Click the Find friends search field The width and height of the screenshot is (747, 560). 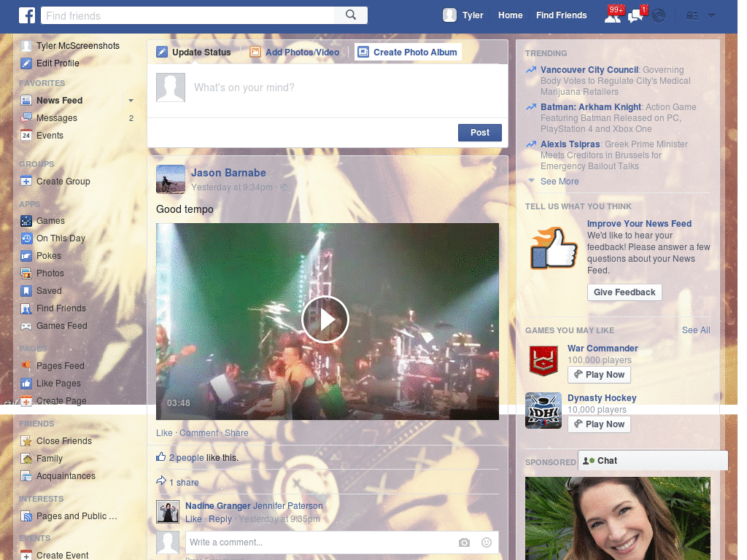(x=187, y=15)
